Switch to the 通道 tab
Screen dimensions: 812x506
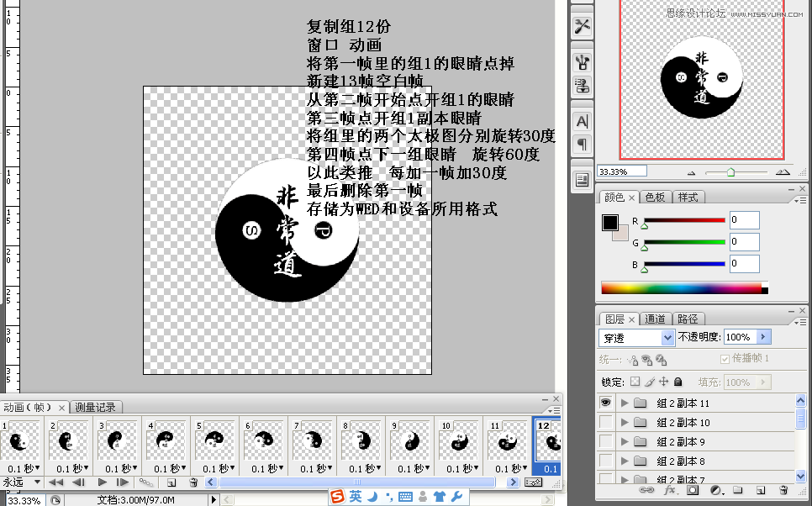tap(656, 319)
